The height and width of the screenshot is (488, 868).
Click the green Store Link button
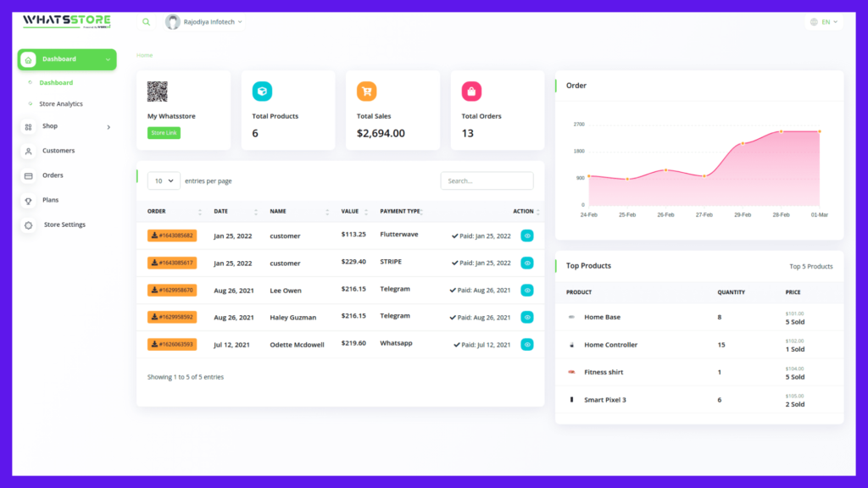pos(164,133)
